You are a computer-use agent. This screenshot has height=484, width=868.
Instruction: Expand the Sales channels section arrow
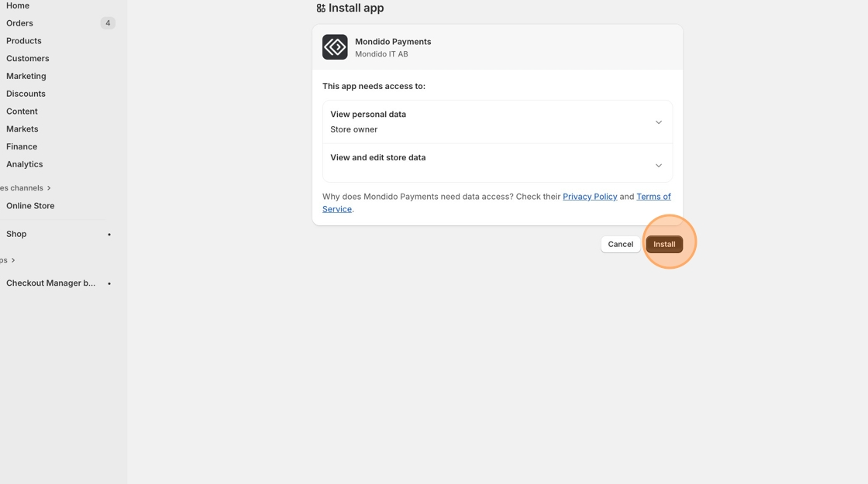[49, 188]
